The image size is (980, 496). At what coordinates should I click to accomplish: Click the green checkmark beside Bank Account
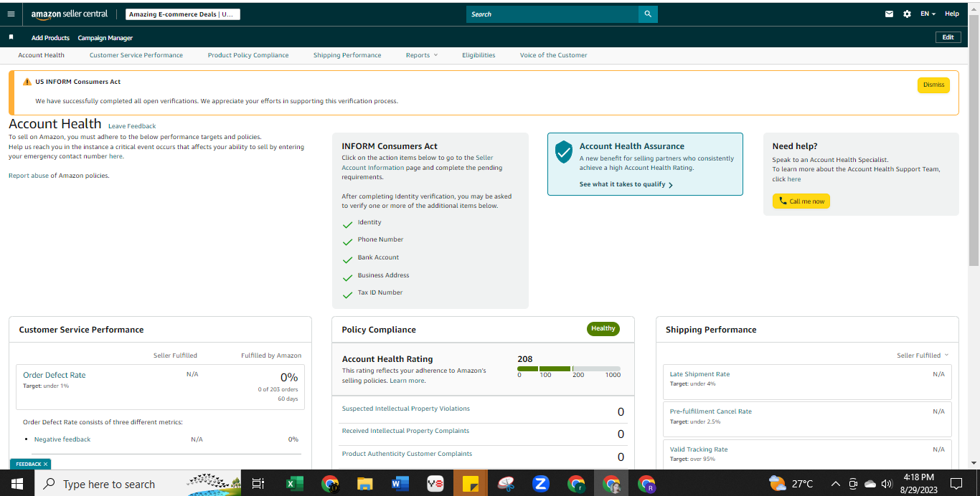(348, 259)
